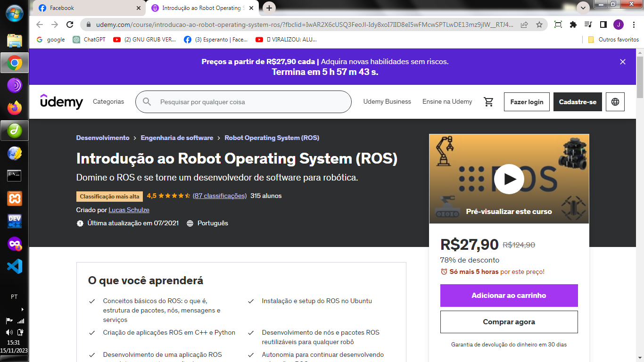Close the Facebook tab
The height and width of the screenshot is (362, 644).
[x=138, y=8]
